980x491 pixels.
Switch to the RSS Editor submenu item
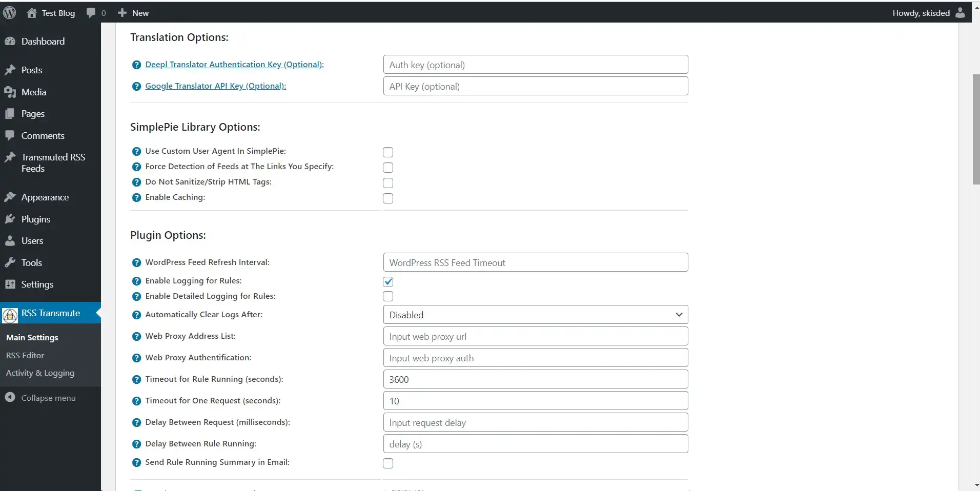click(x=25, y=355)
